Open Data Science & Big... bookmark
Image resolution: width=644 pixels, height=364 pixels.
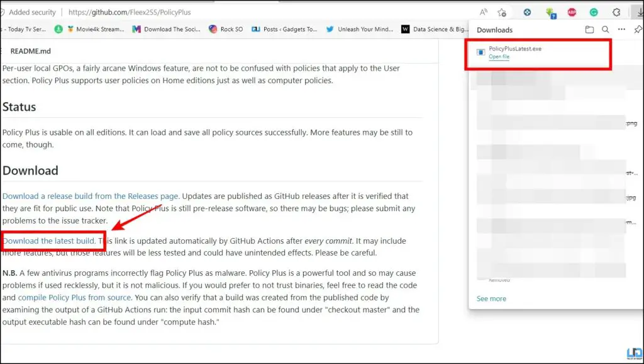[435, 29]
